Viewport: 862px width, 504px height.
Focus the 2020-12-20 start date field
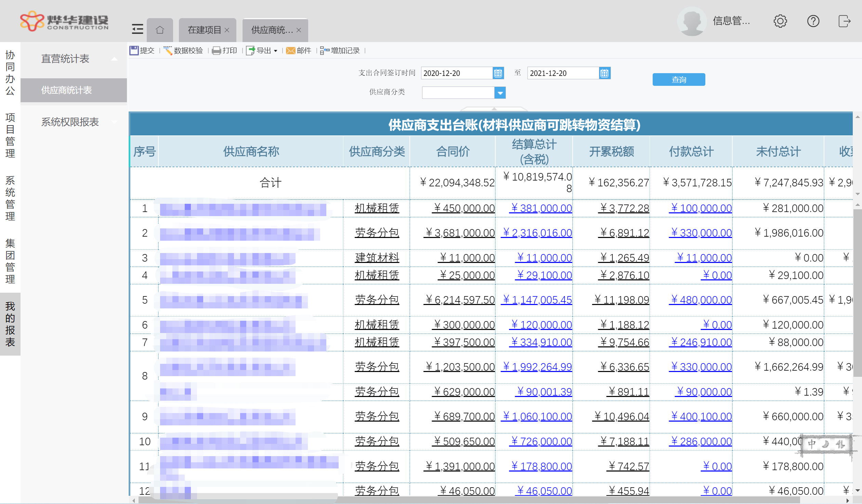pos(457,73)
